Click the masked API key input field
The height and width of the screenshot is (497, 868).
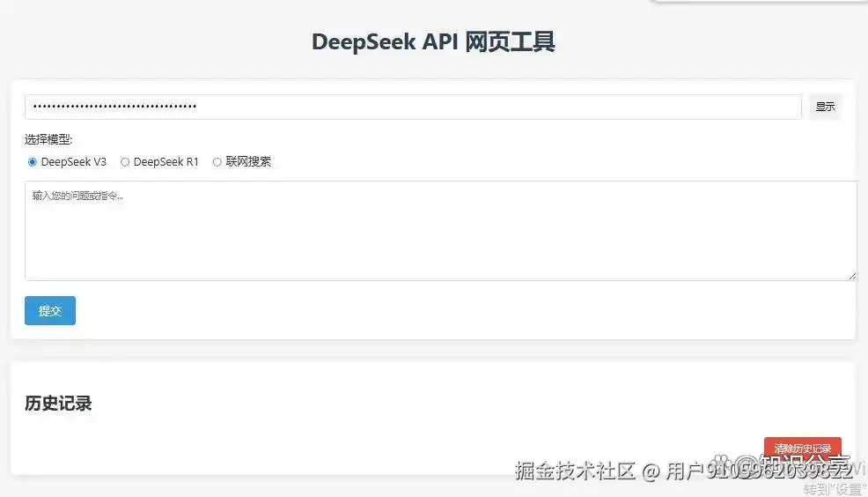tap(413, 107)
